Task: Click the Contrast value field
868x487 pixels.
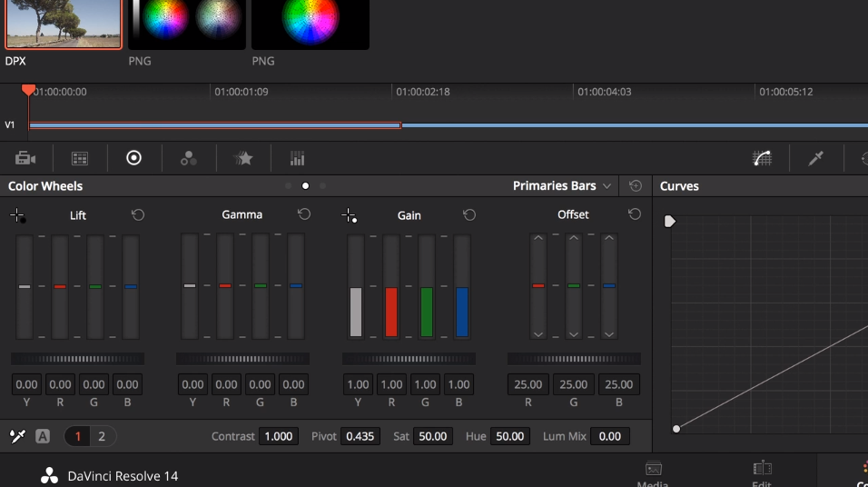Action: coord(279,437)
